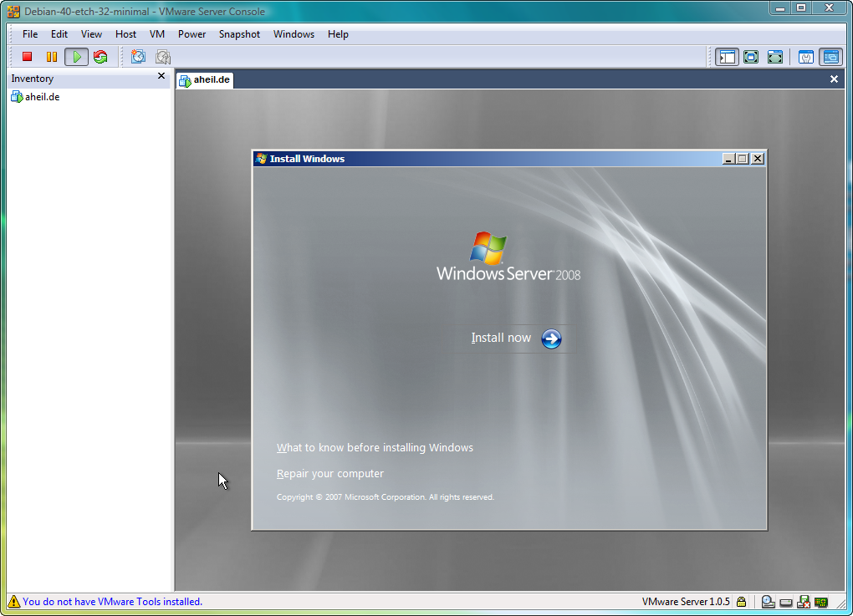Open the Edit menu
Viewport: 853px width, 616px height.
point(59,34)
